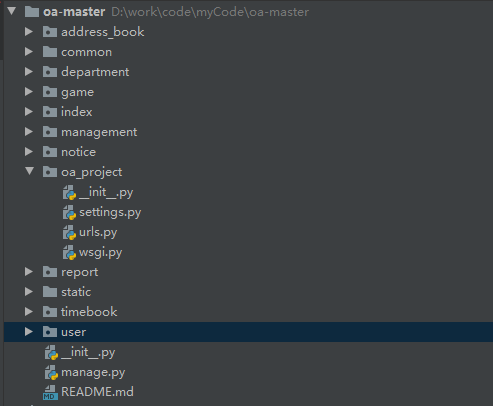Click the common folder icon
Screen dimensions: 493x406
[50, 52]
